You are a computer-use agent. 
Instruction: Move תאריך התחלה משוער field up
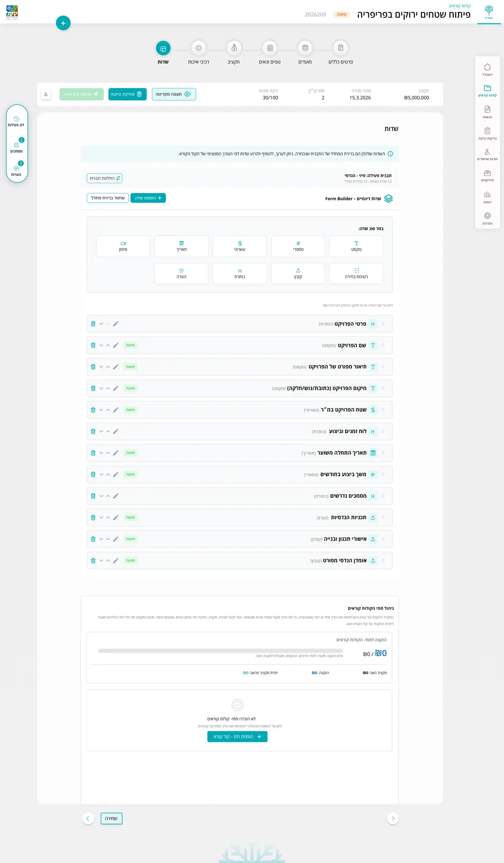pos(108,453)
